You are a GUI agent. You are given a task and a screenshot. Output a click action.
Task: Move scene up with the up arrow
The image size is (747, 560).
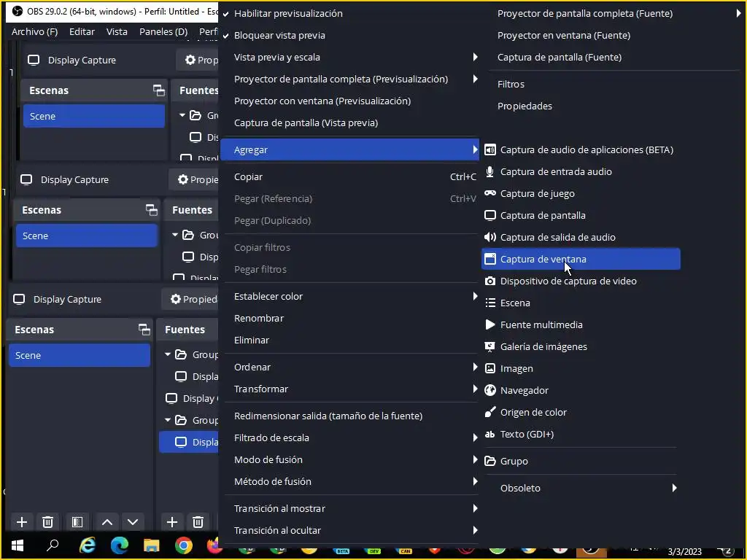[x=107, y=522]
